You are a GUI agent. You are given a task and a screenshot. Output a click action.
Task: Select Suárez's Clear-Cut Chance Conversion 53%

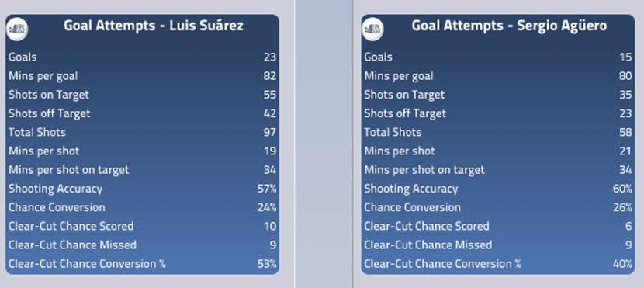[x=267, y=264]
